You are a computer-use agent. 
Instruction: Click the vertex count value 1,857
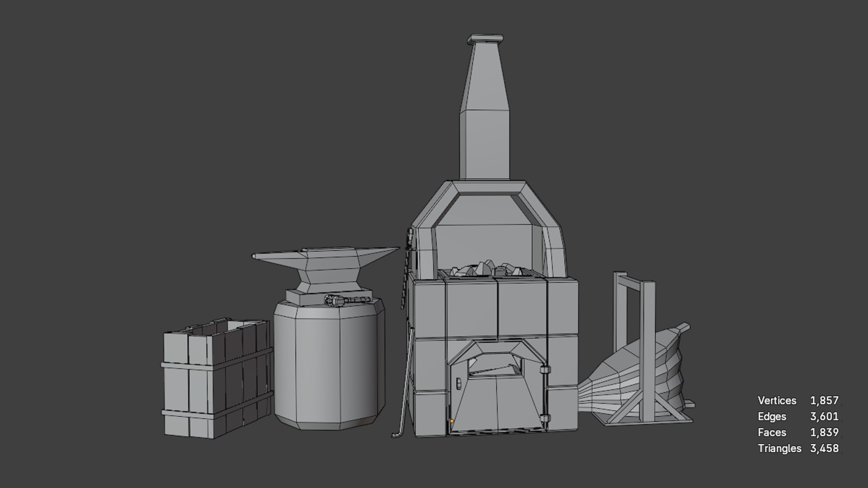[824, 400]
